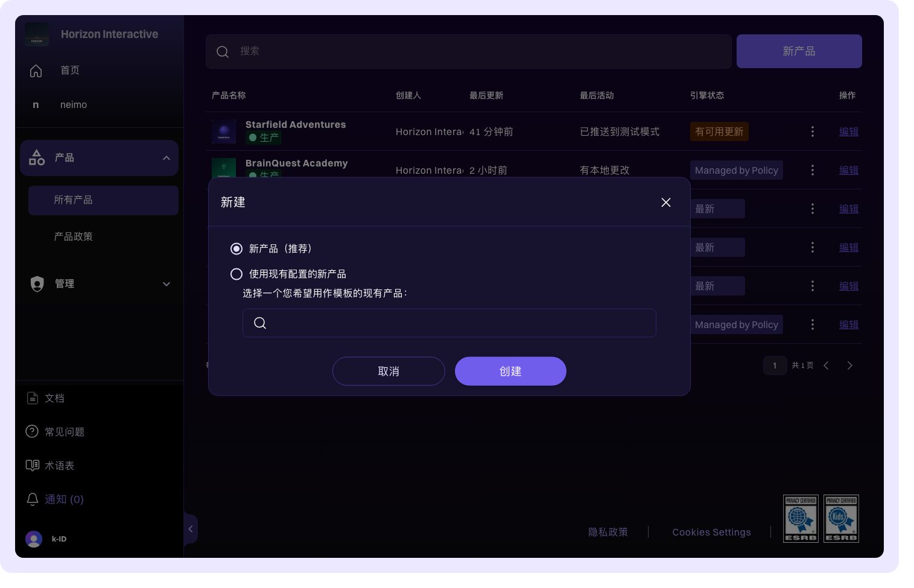Screen dimensions: 914x588
Task: Click the 取消 button
Action: 389,371
